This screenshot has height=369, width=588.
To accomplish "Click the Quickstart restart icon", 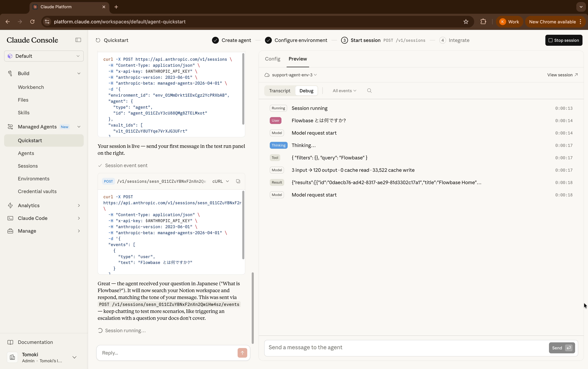I will coord(98,40).
